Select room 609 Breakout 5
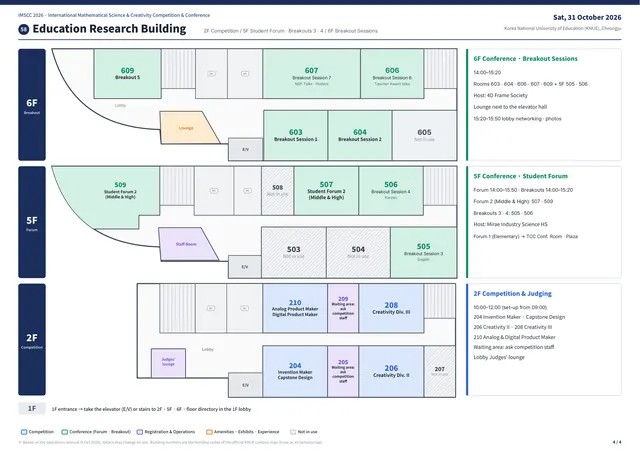Viewport: 640px width, 453px height. click(x=127, y=73)
